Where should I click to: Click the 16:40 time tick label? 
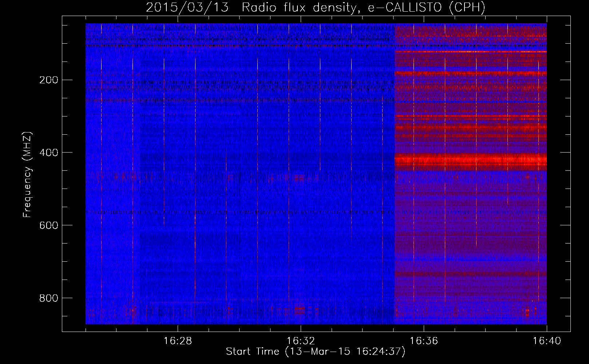tap(547, 341)
